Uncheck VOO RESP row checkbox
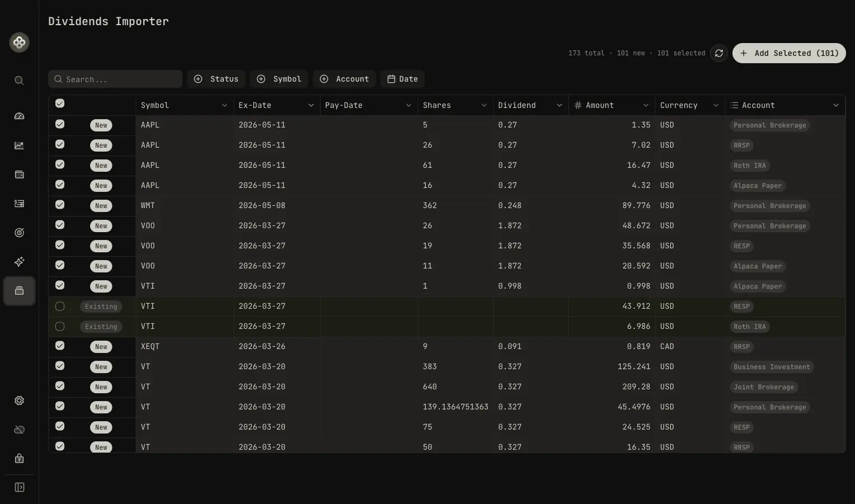The image size is (855, 504). (x=60, y=245)
